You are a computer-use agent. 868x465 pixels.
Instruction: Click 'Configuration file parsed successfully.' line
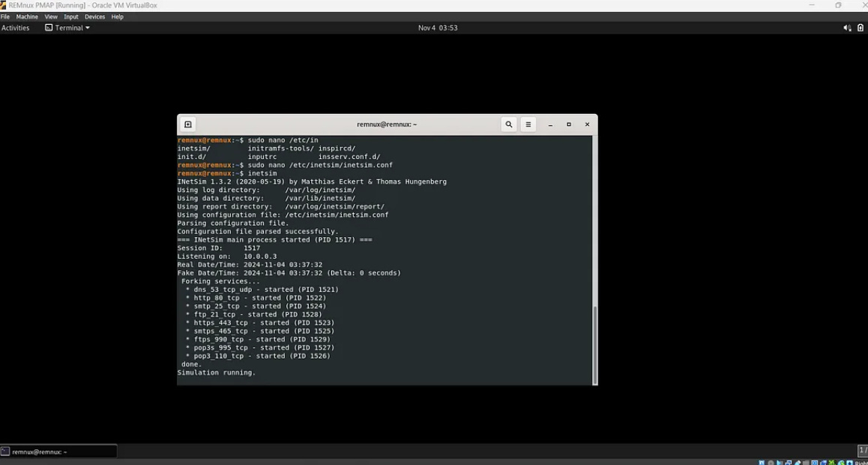point(258,232)
